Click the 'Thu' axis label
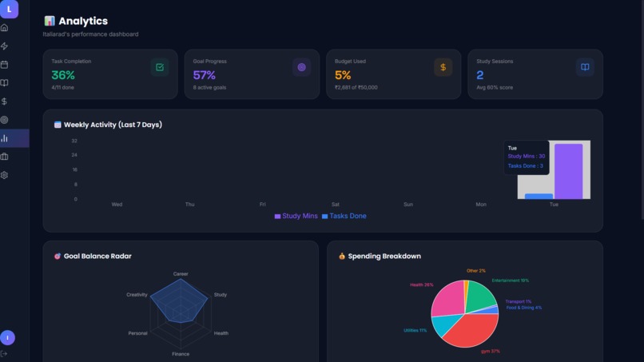 point(189,205)
